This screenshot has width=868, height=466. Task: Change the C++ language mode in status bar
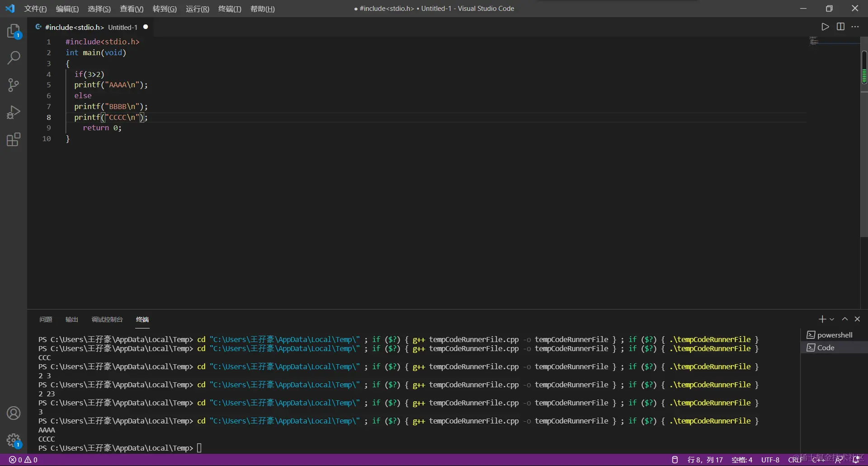818,460
